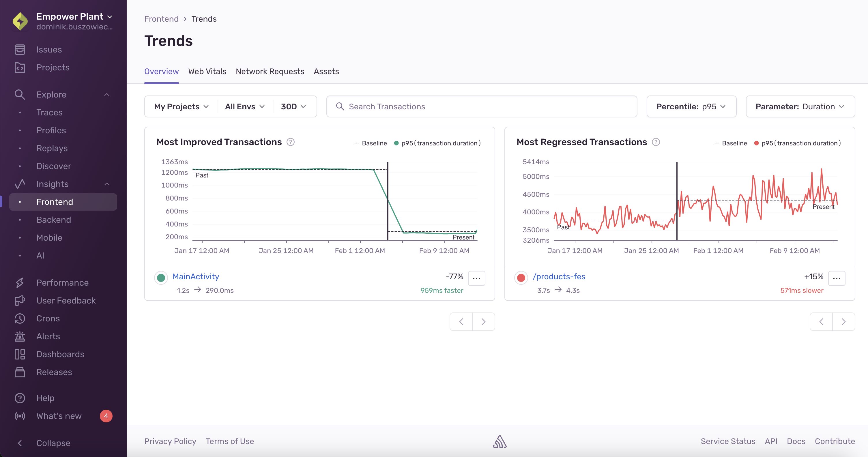The height and width of the screenshot is (457, 868).
Task: Click the Issues sidebar icon
Action: pyautogui.click(x=20, y=50)
